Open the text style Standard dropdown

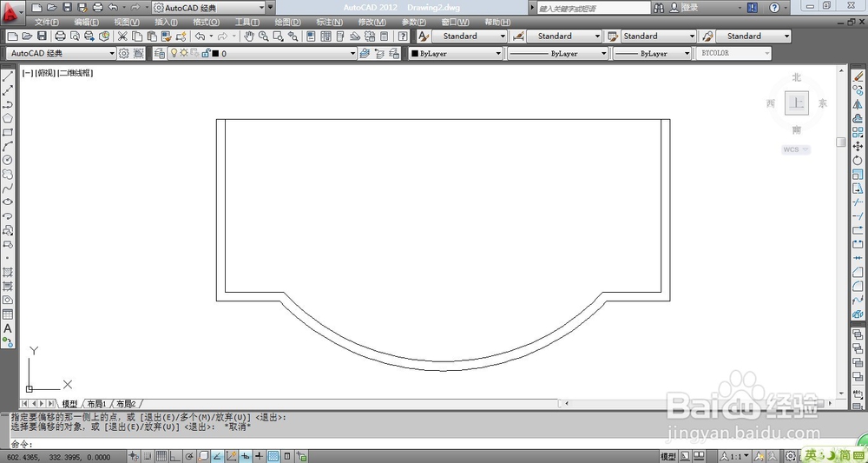[x=469, y=36]
